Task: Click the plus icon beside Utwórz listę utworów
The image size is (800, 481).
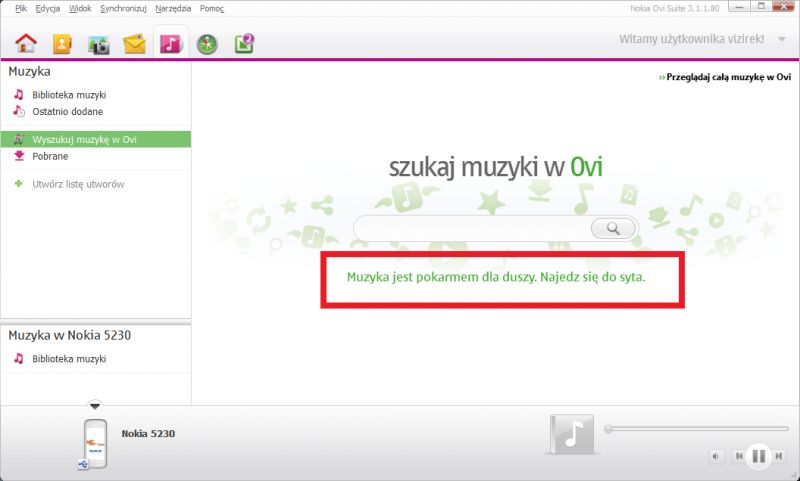Action: [x=19, y=184]
